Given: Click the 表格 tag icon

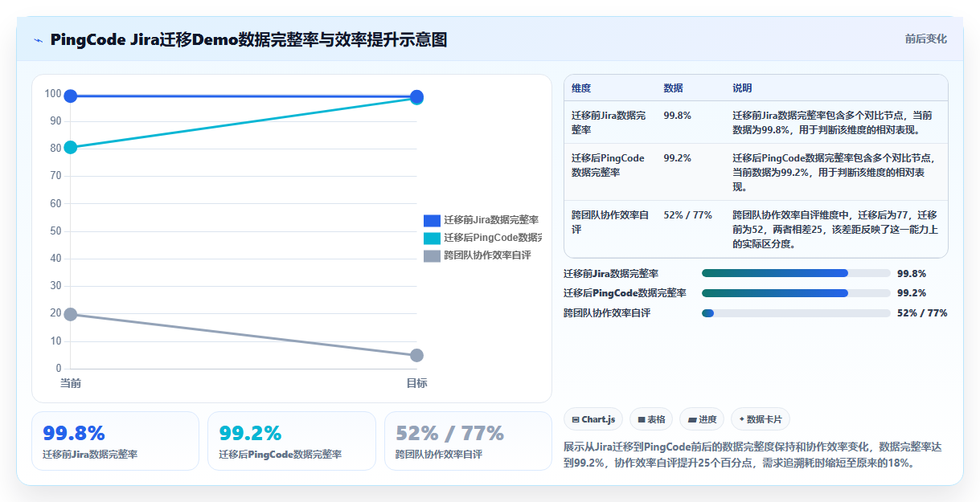Looking at the screenshot, I should pyautogui.click(x=642, y=419).
